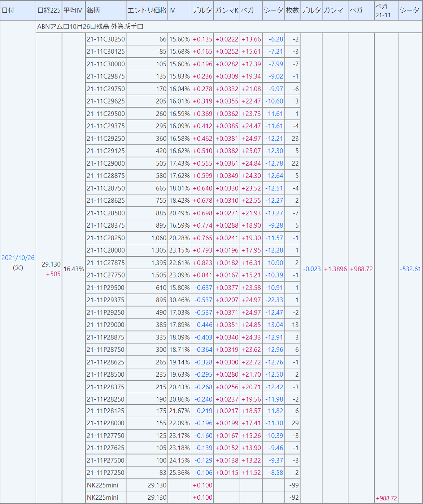Image resolution: width=423 pixels, height=504 pixels.
Task: Select the ticker 21-11P27250
Action: click(x=105, y=473)
